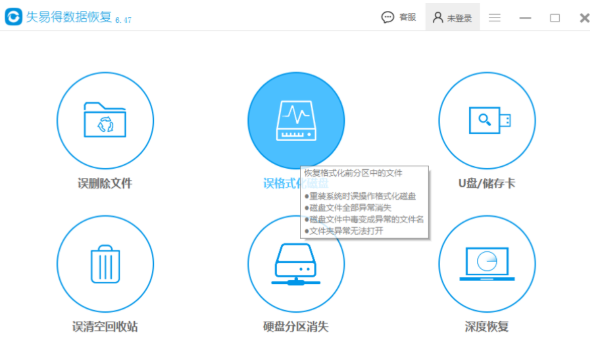This screenshot has height=363, width=590.
Task: Maximize the data recovery window
Action: (555, 18)
